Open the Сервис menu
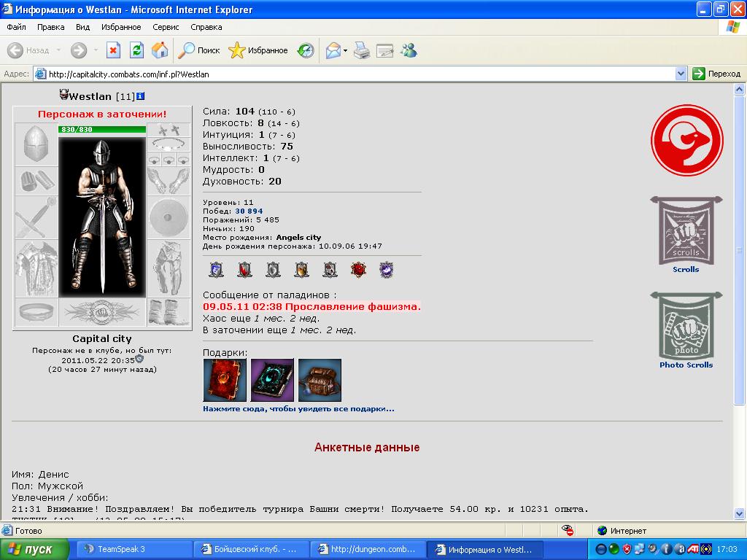Image resolution: width=747 pixels, height=560 pixels. tap(166, 27)
